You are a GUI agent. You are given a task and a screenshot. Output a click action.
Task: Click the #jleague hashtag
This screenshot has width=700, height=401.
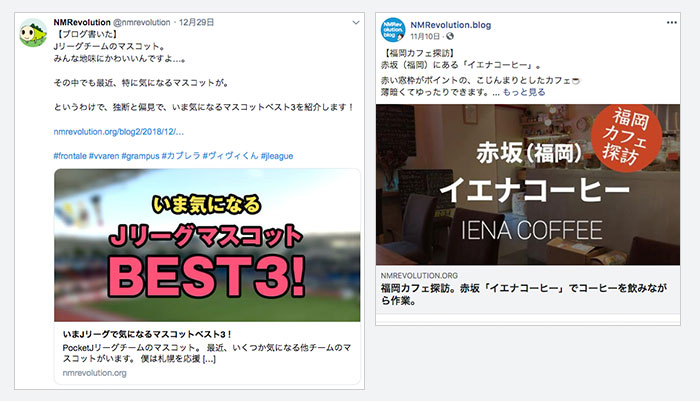(277, 156)
